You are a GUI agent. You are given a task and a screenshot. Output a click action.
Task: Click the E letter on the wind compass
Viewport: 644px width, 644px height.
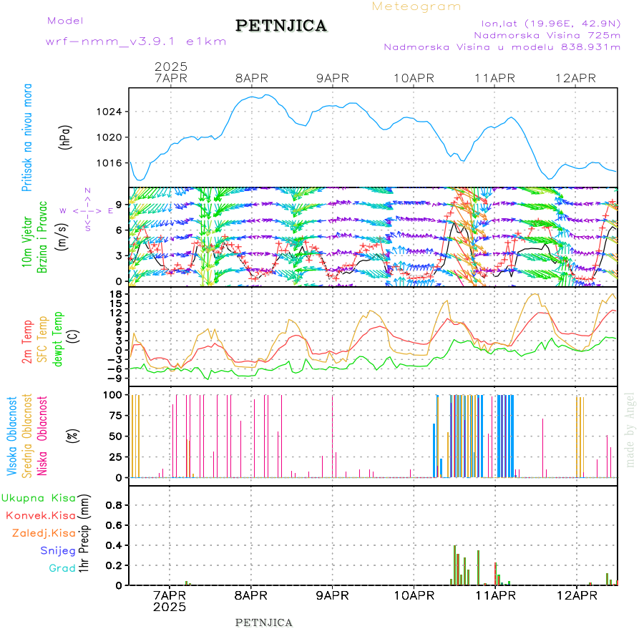pyautogui.click(x=110, y=211)
